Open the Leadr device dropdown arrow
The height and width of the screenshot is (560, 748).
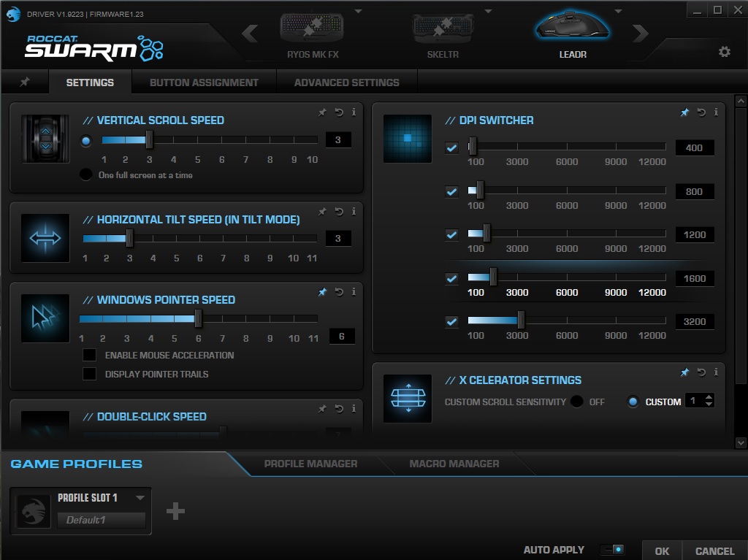pyautogui.click(x=618, y=11)
